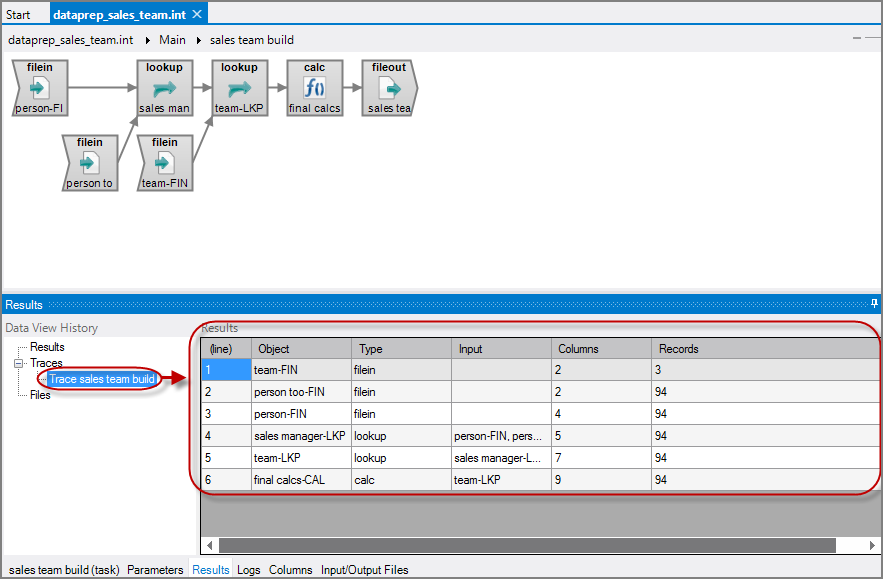This screenshot has height=579, width=883.
Task: Select the team-FIN filein node
Action: tap(164, 163)
